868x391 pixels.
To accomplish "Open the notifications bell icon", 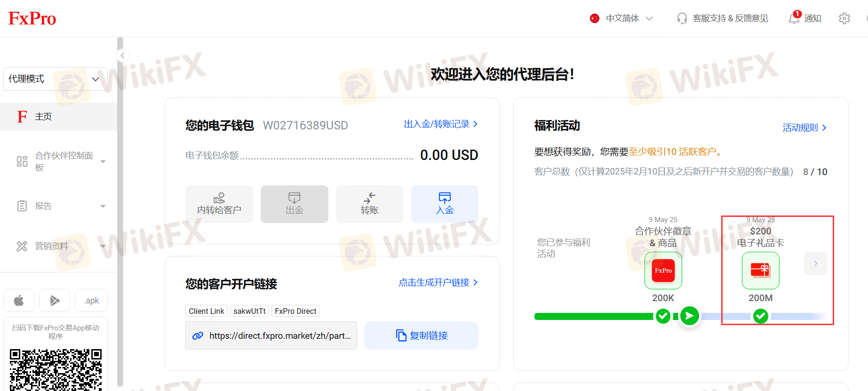I will [x=795, y=17].
